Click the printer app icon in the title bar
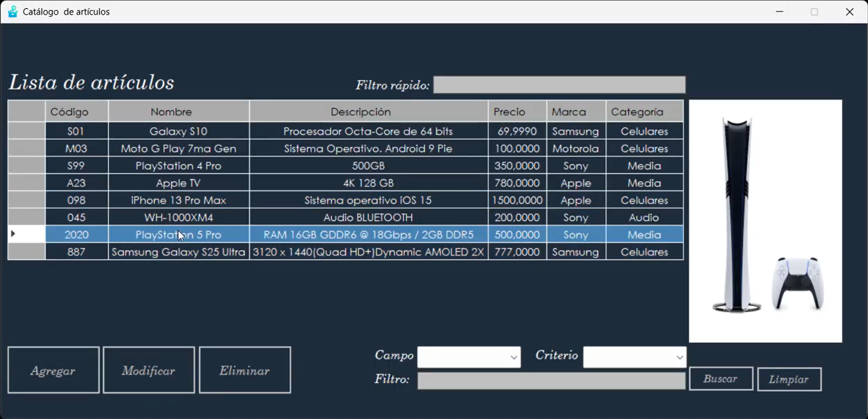The height and width of the screenshot is (419, 868). (x=11, y=11)
